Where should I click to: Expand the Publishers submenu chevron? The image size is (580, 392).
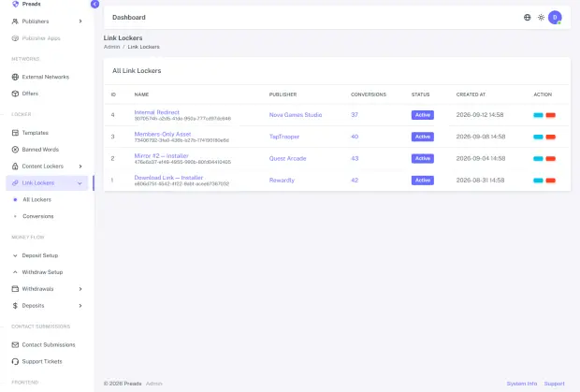coord(80,22)
